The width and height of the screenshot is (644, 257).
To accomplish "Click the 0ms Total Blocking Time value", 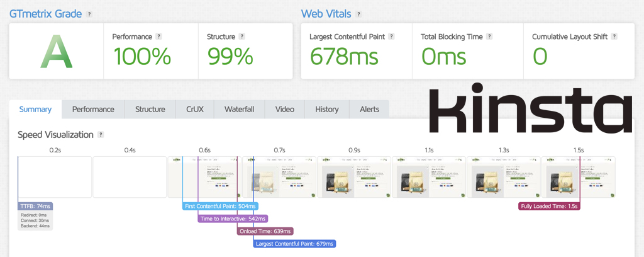I will 444,56.
